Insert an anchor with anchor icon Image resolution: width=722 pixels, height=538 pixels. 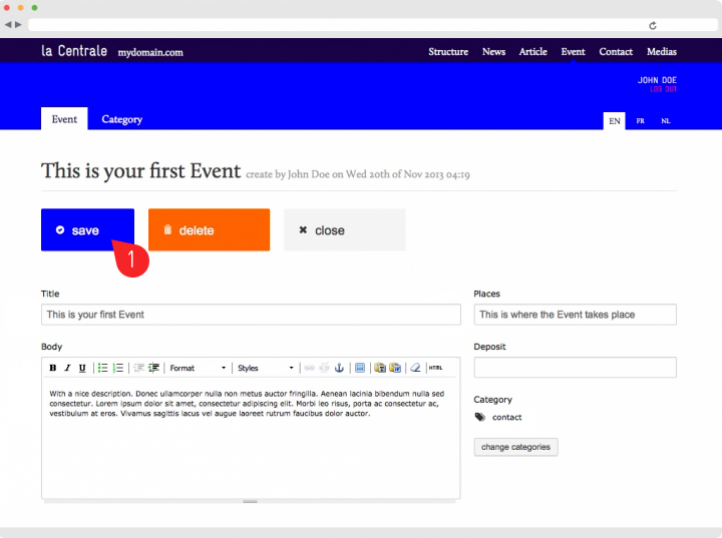pos(339,368)
